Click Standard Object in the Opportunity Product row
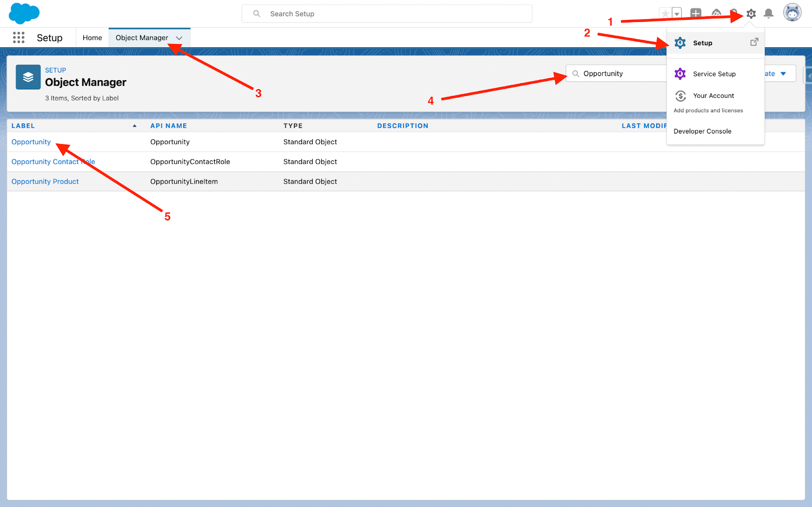The height and width of the screenshot is (507, 812). 310,182
